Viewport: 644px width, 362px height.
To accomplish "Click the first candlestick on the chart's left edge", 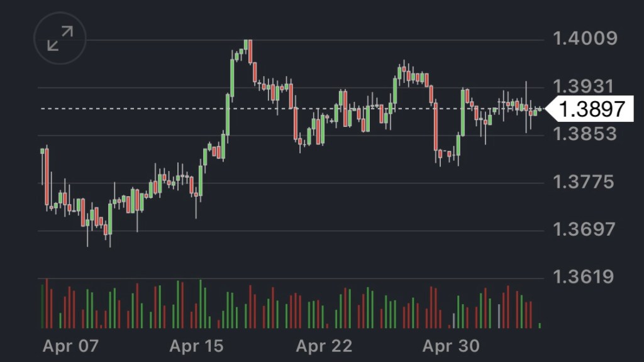I will 42,151.
